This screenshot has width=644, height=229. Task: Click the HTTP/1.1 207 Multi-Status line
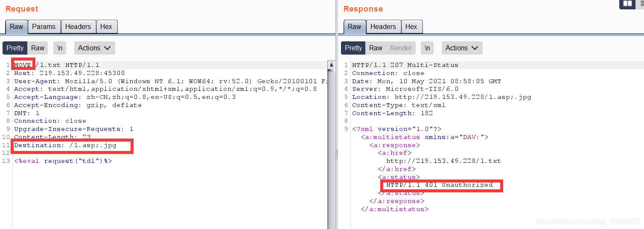(405, 65)
